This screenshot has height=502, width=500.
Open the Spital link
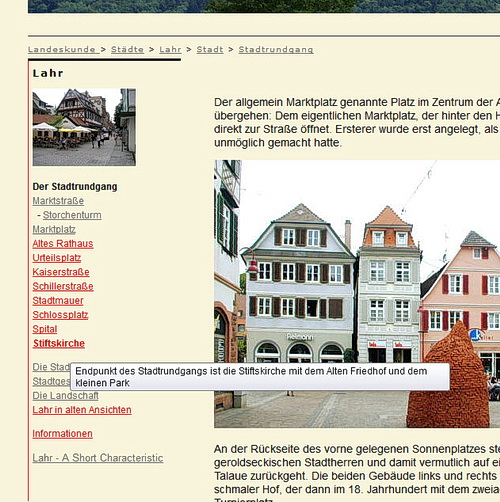45,329
